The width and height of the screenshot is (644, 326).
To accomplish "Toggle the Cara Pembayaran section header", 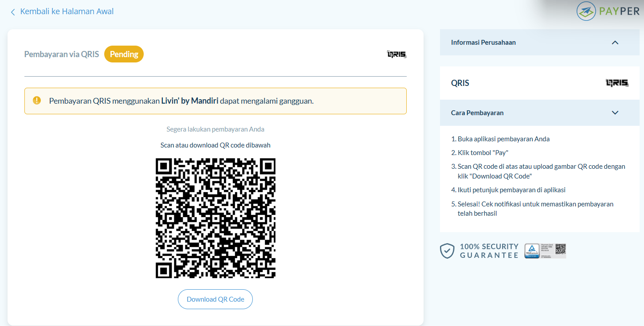I will (x=540, y=113).
